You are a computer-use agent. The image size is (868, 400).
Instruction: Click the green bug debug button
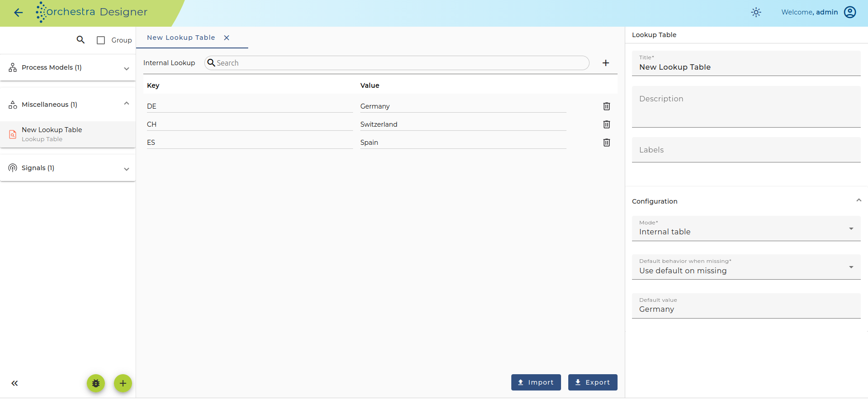96,383
